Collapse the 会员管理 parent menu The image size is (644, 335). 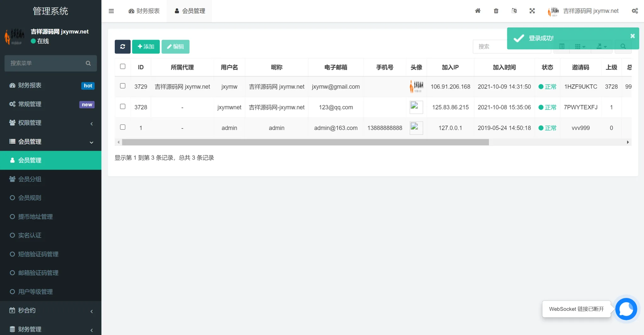click(x=50, y=142)
